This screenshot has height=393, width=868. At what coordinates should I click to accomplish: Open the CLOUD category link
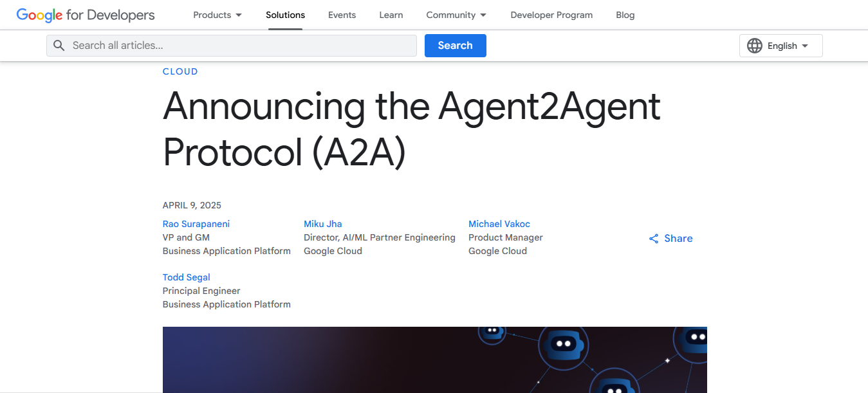coord(180,71)
